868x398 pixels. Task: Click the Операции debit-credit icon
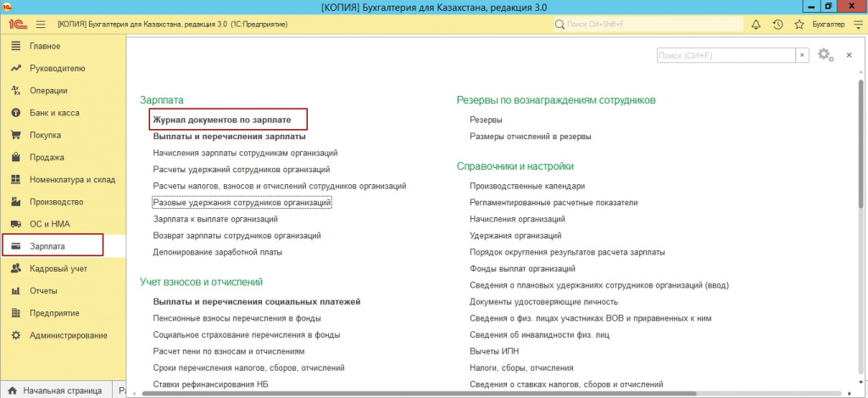16,90
